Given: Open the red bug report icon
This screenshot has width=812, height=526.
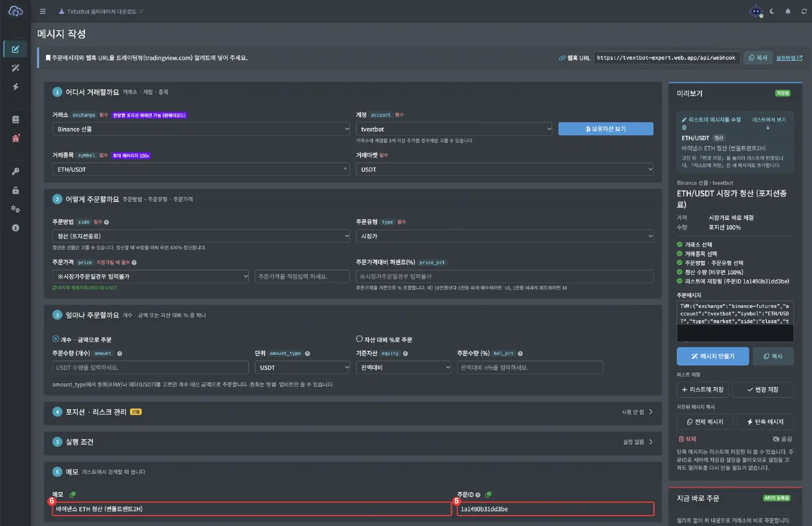Looking at the screenshot, I should coord(16,138).
